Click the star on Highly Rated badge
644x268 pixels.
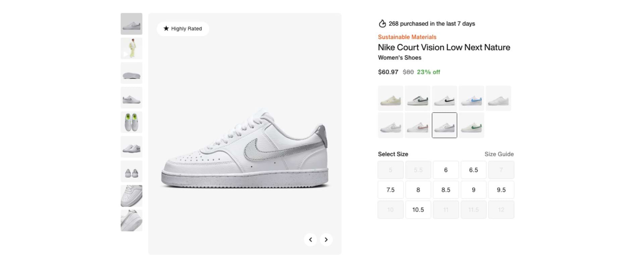point(166,29)
